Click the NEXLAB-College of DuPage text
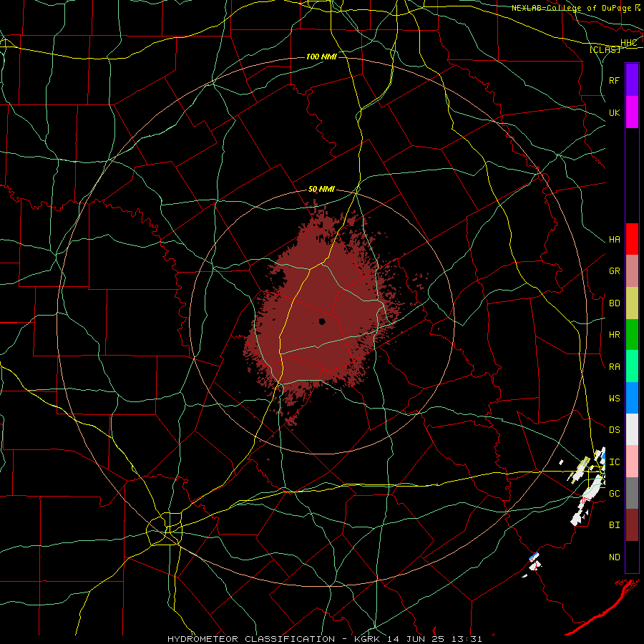 (x=571, y=8)
